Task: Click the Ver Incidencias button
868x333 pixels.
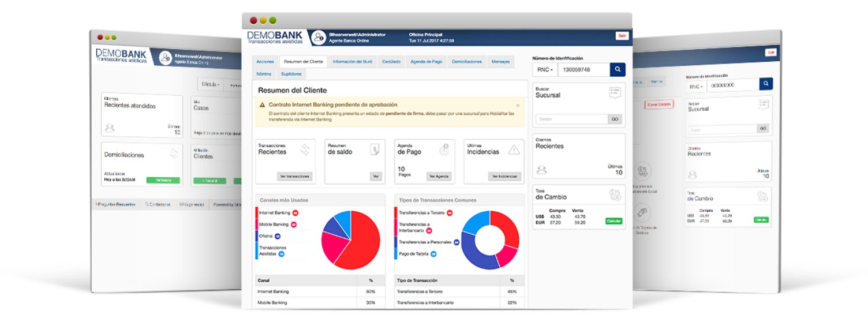Action: [x=504, y=177]
